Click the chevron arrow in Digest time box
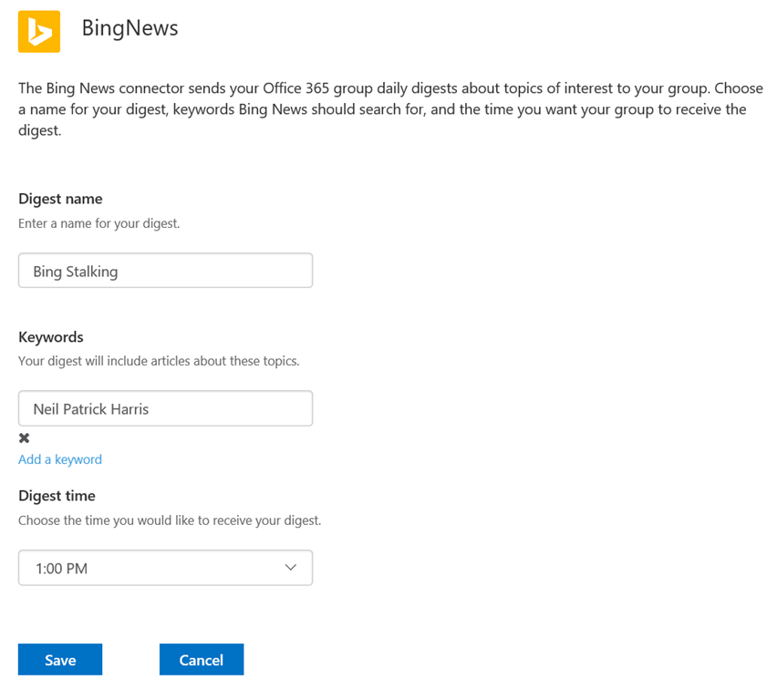This screenshot has height=700, width=767. click(x=291, y=568)
